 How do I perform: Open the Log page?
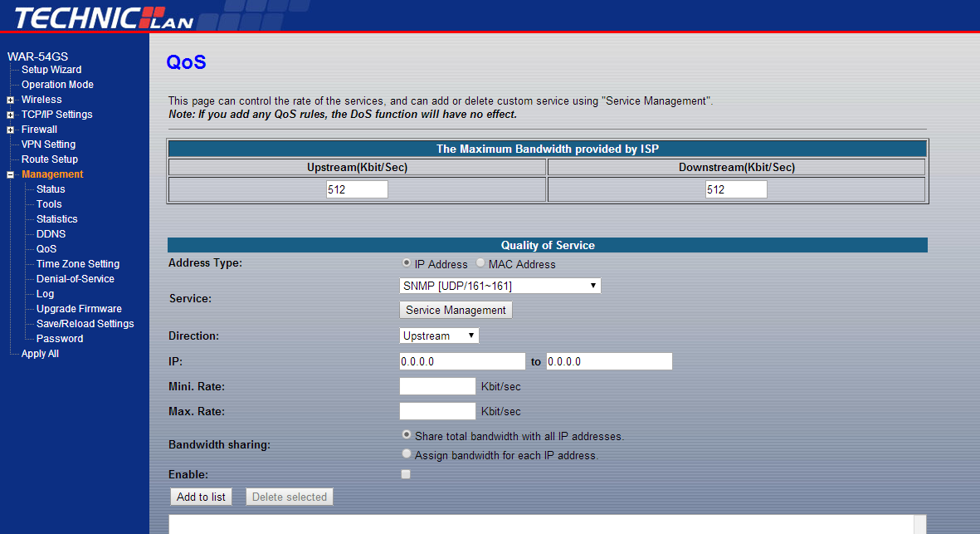tap(45, 295)
